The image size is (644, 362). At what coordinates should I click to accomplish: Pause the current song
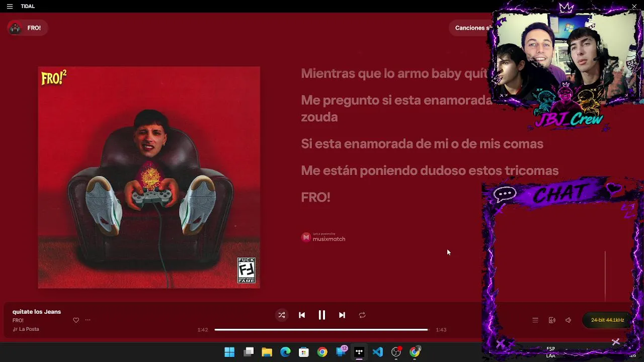(322, 315)
